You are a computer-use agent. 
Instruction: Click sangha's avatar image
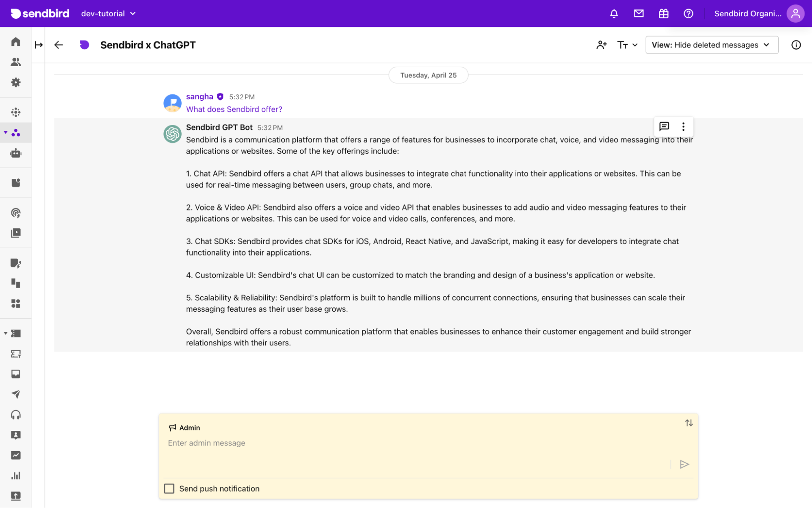172,103
